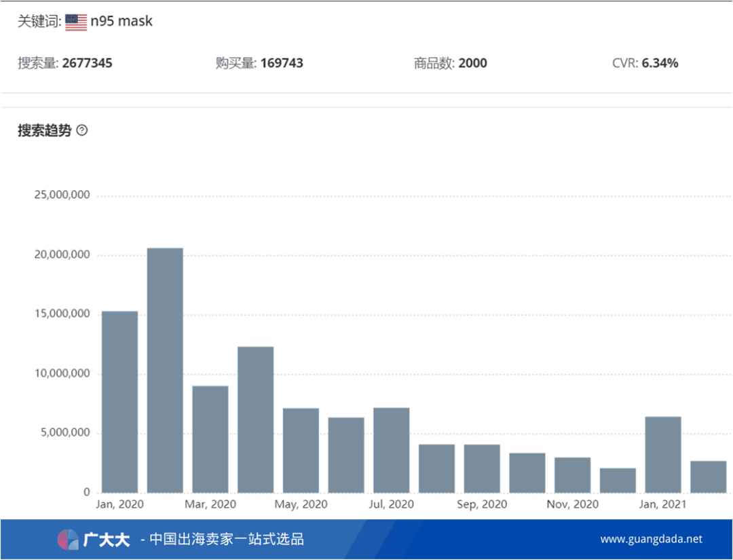Click the 25,000,000 y-axis label
The image size is (733, 560).
[62, 195]
